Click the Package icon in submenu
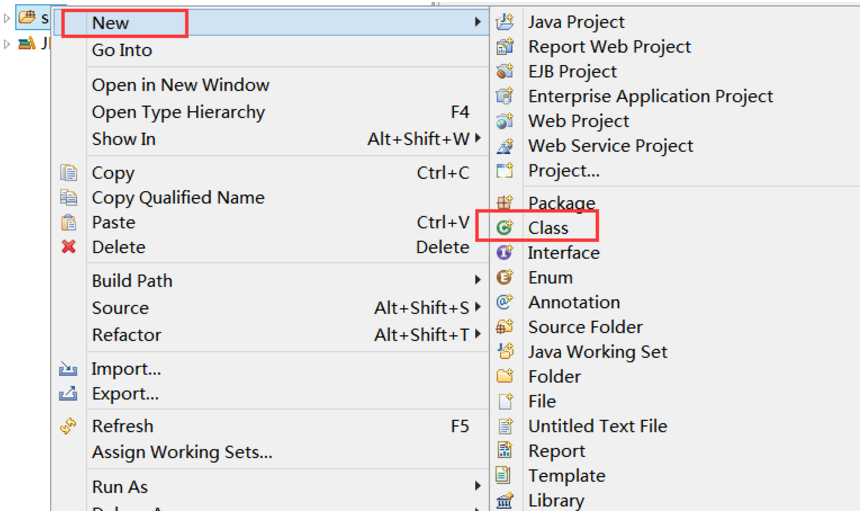The image size is (866, 514). click(x=504, y=203)
